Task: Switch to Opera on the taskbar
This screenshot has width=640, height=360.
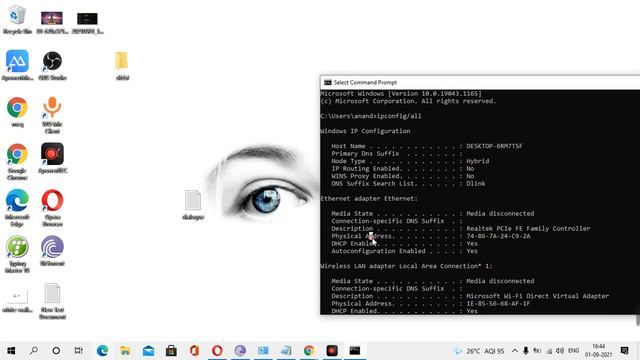Action: click(x=217, y=351)
